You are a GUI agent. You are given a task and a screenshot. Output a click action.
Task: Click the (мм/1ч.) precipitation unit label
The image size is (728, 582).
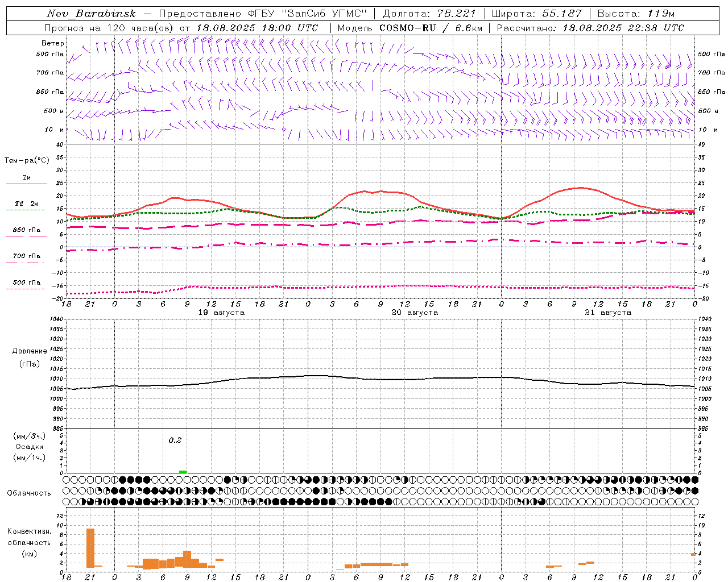(x=30, y=458)
